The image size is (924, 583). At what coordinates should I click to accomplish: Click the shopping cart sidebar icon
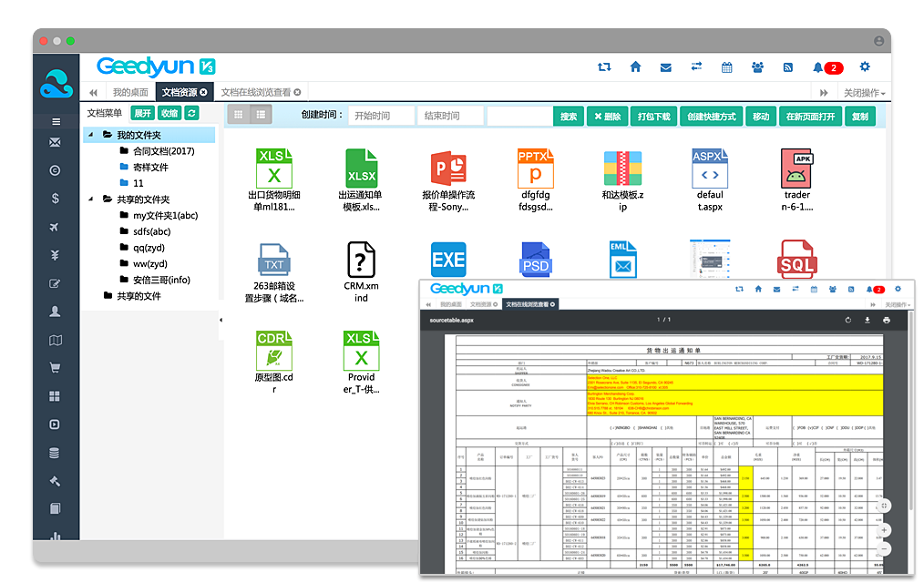pyautogui.click(x=55, y=368)
